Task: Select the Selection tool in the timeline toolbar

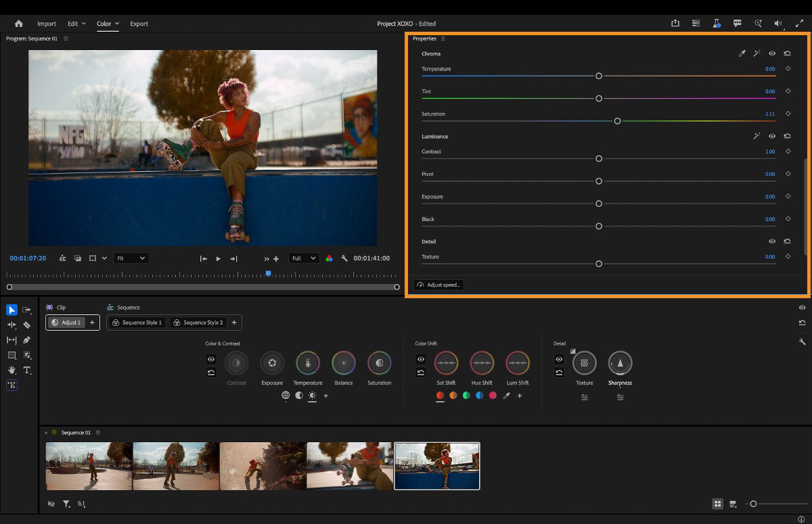Action: pyautogui.click(x=12, y=310)
